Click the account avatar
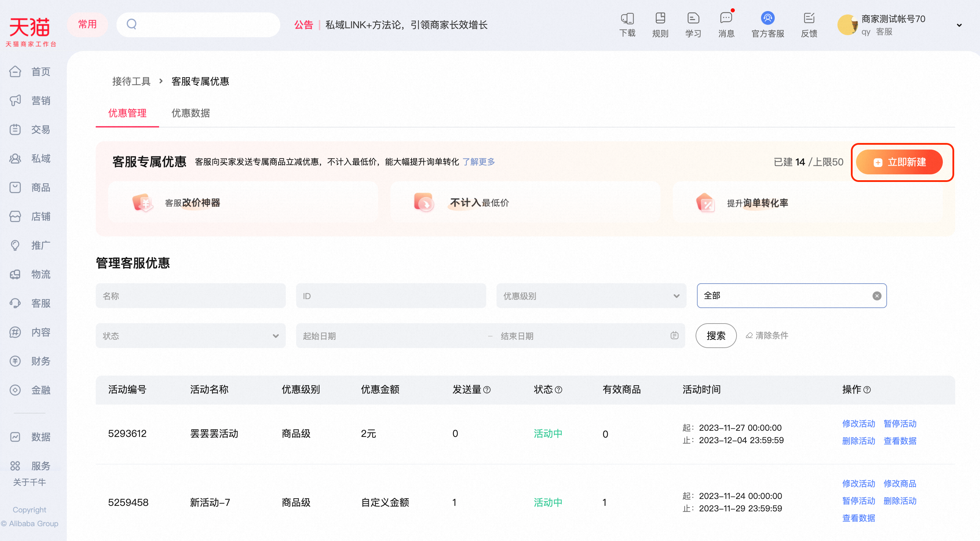The width and height of the screenshot is (980, 541). tap(848, 25)
